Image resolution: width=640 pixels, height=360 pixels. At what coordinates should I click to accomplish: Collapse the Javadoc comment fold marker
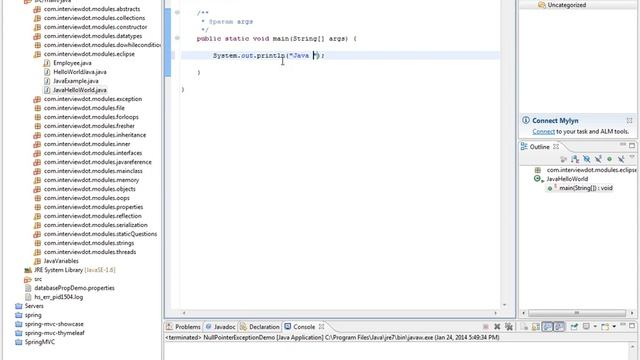177,12
